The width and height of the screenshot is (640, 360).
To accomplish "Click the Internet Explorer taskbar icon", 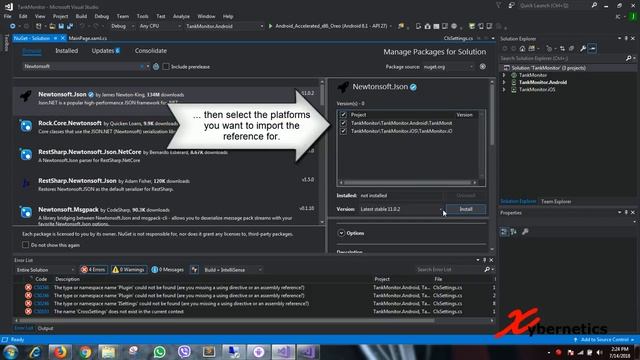I will (36, 352).
